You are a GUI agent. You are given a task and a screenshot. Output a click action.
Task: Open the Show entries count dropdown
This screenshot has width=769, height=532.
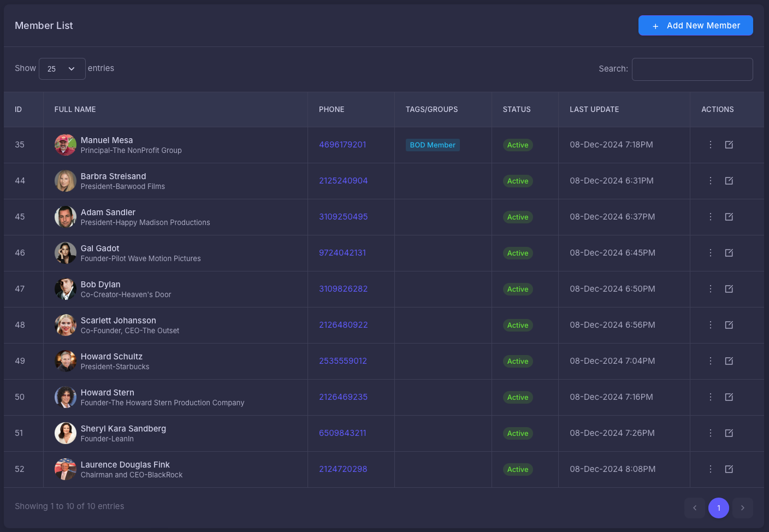tap(62, 69)
